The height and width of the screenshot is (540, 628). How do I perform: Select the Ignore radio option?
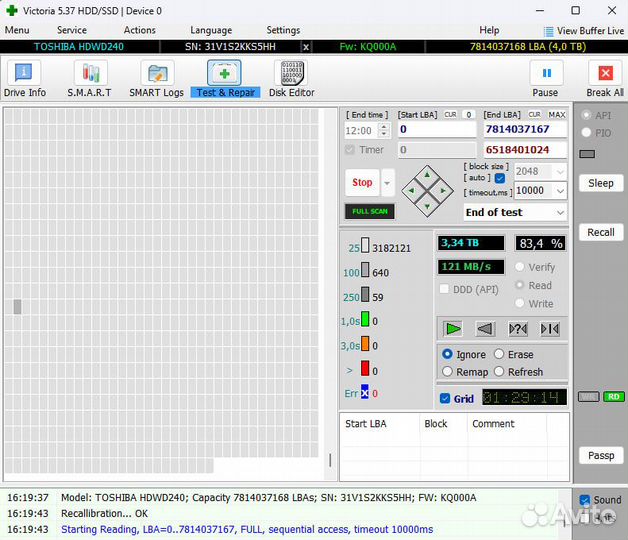(x=447, y=354)
